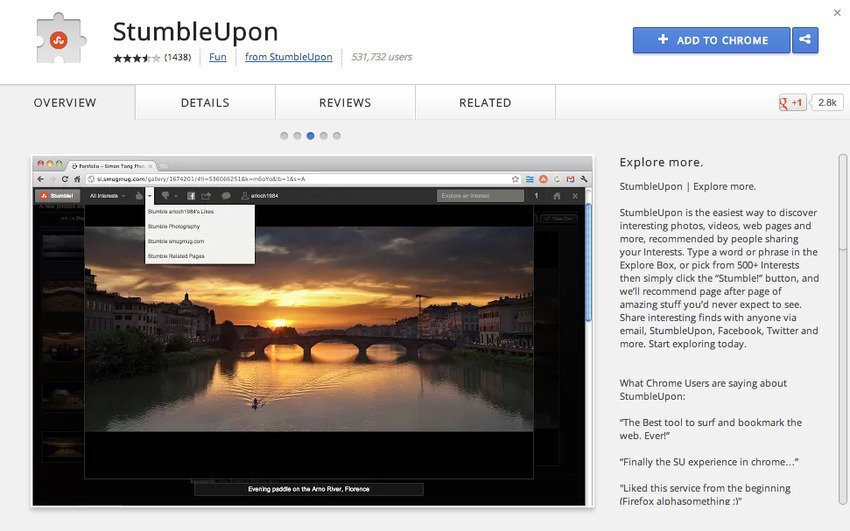
Task: Click the X icon in StumbleUpon preview toolbar
Action: pyautogui.click(x=575, y=196)
